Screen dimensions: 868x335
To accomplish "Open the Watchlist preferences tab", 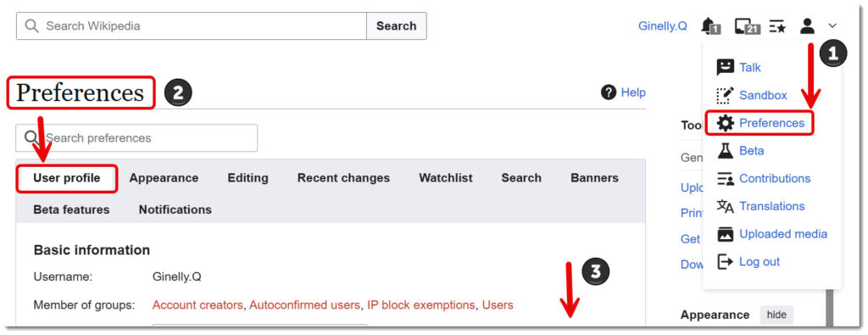I will point(446,178).
